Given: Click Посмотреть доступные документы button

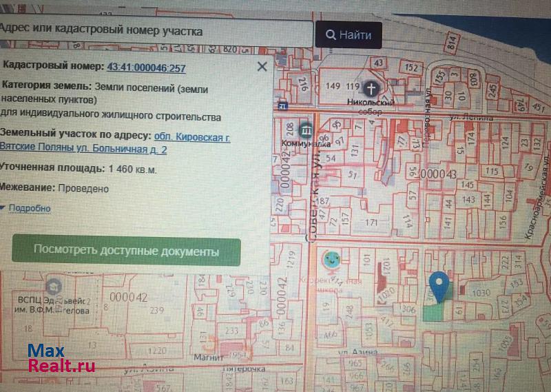Looking at the screenshot, I should coord(127,252).
